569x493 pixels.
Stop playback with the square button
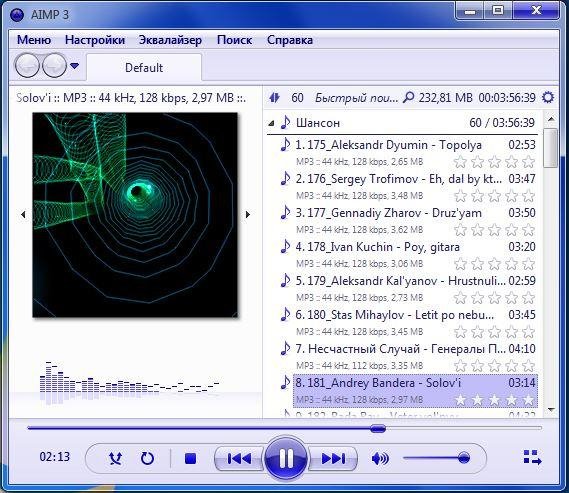tap(191, 459)
